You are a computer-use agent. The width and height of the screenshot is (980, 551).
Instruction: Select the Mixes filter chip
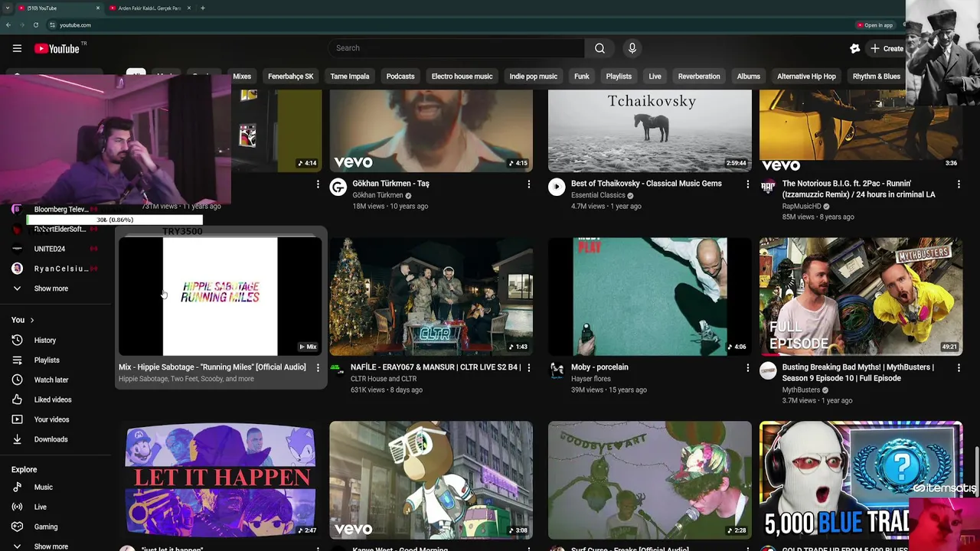242,77
